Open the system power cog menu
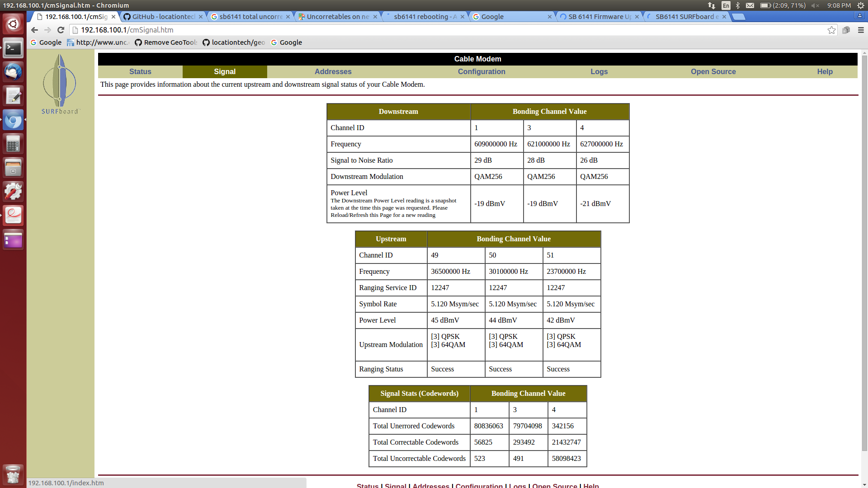This screenshot has height=488, width=868. pos(861,5)
